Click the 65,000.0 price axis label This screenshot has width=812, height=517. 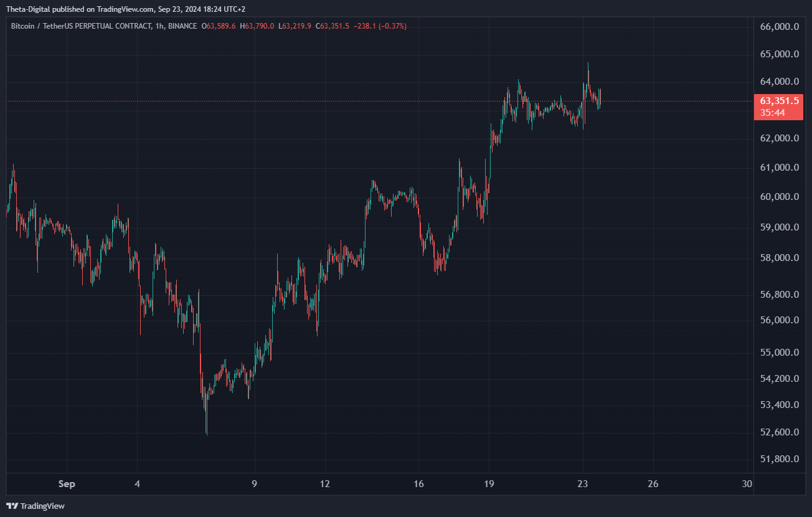click(x=780, y=54)
